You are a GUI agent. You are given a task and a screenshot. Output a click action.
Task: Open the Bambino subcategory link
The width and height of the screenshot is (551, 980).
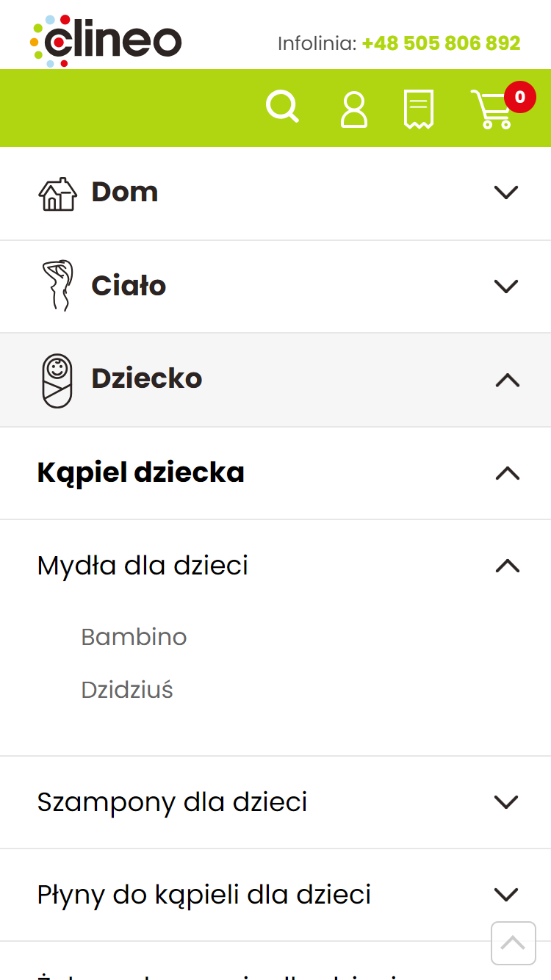(134, 636)
